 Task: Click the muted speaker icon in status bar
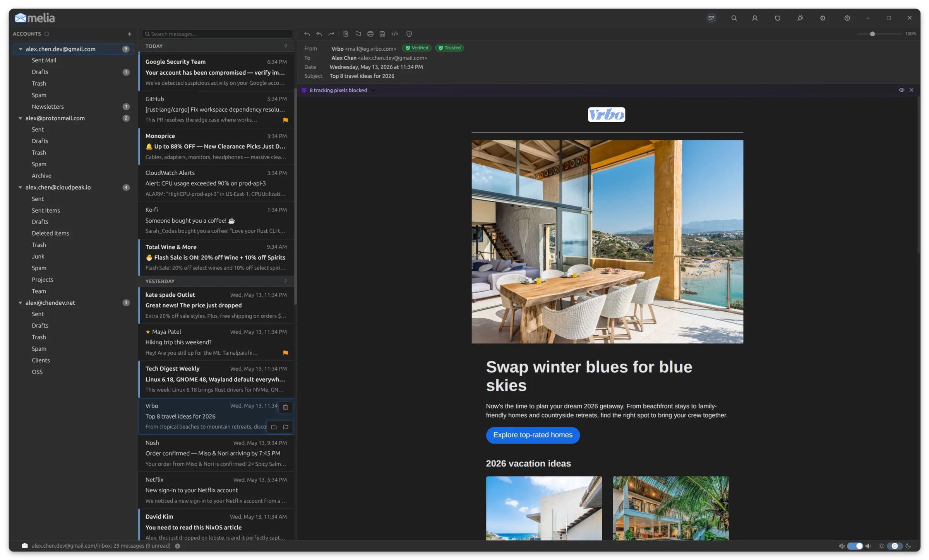point(842,546)
